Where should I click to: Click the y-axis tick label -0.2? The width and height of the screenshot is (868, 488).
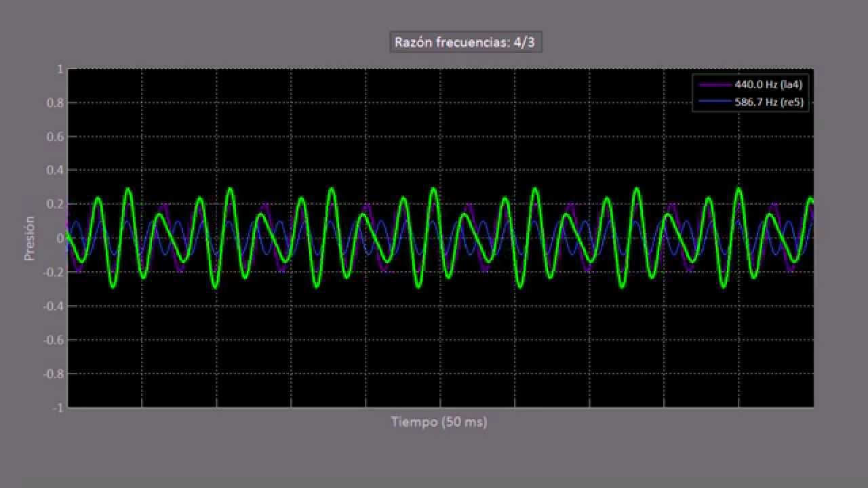click(54, 272)
